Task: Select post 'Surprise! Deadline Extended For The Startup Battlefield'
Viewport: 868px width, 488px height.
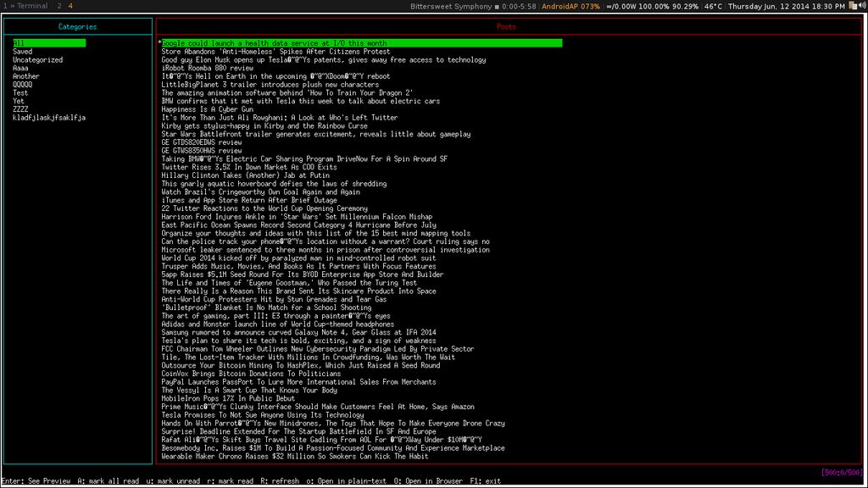Action: point(298,432)
